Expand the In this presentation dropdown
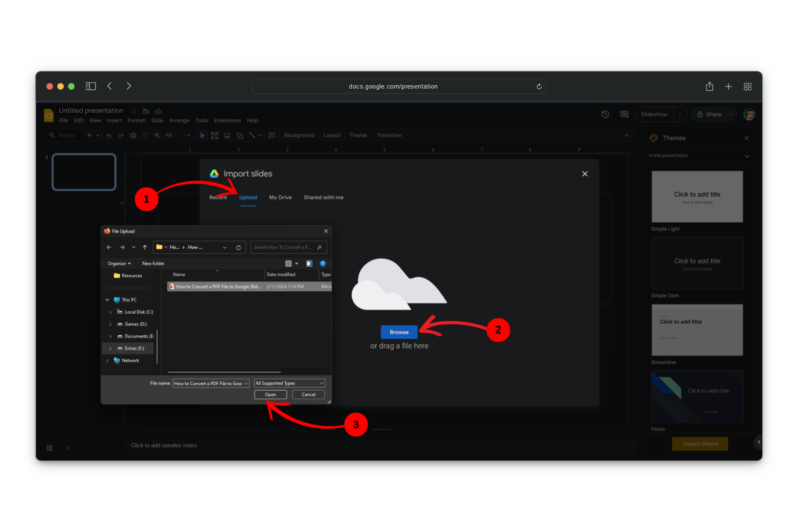Image resolution: width=798 pixels, height=532 pixels. (x=747, y=156)
